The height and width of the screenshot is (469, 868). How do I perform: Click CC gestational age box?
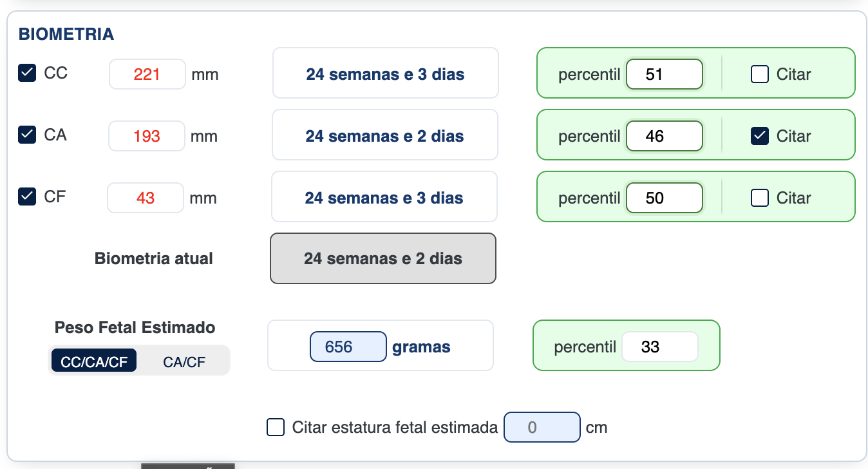click(385, 74)
